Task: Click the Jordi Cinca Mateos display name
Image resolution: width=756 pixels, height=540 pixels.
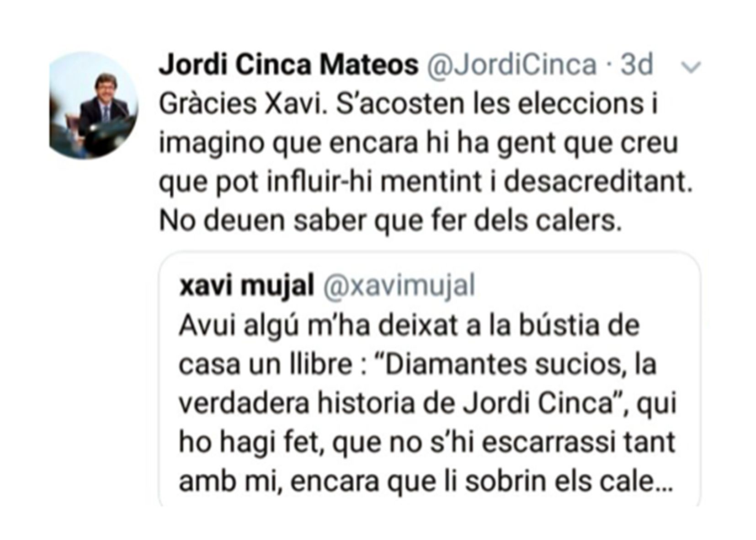Action: pyautogui.click(x=288, y=64)
